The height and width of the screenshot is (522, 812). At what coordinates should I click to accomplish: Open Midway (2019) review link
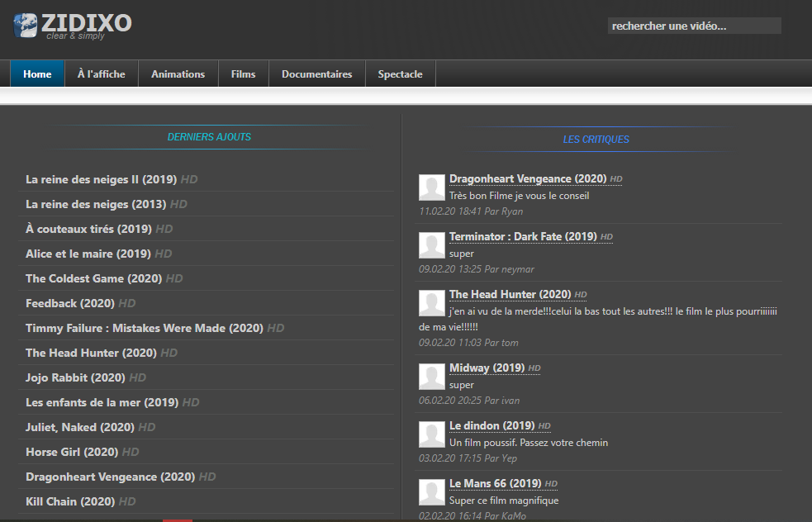point(495,368)
